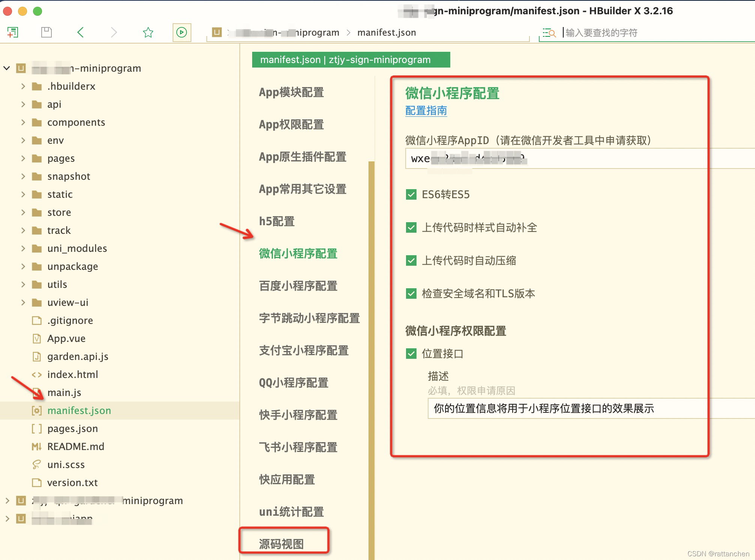Expand the snapshot folder
This screenshot has width=755, height=560.
click(x=23, y=177)
